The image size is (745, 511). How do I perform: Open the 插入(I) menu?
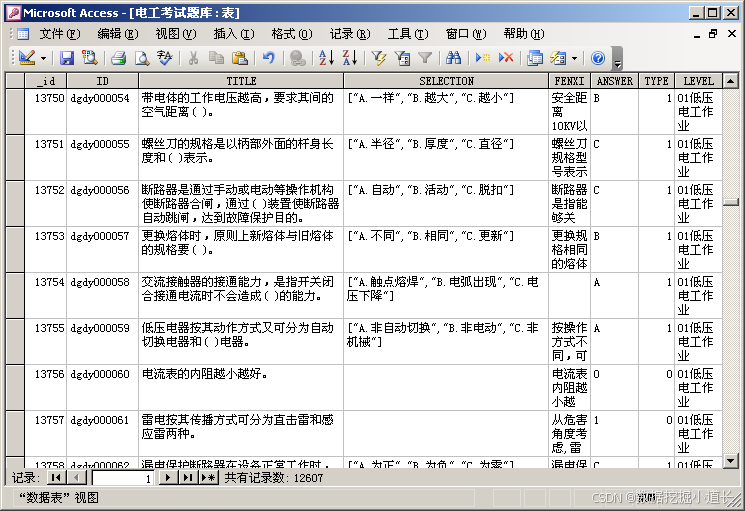[234, 34]
